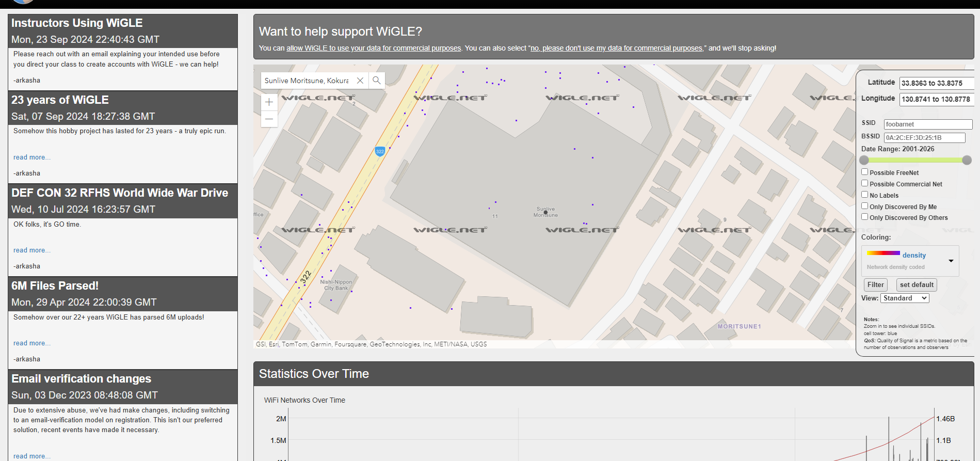Image resolution: width=980 pixels, height=461 pixels.
Task: Tick Only Discovered By Others checkbox
Action: pyautogui.click(x=864, y=217)
